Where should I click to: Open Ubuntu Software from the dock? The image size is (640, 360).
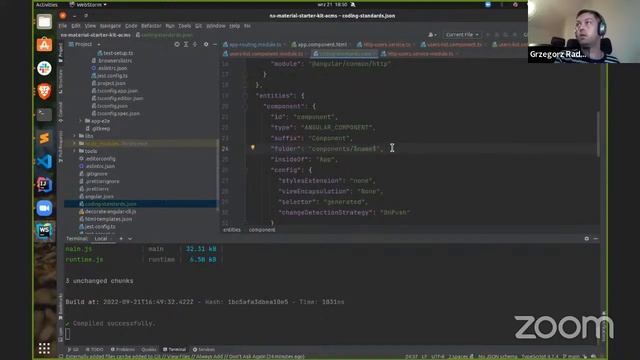[44, 44]
